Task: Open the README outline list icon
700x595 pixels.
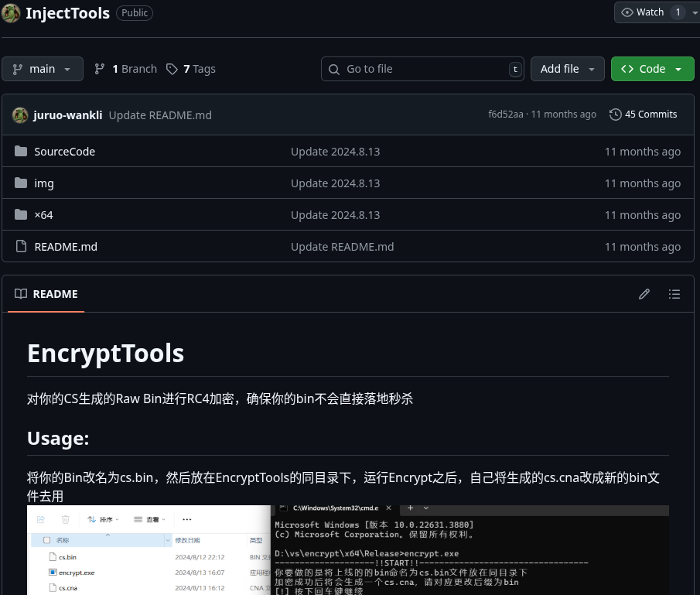Action: tap(674, 294)
